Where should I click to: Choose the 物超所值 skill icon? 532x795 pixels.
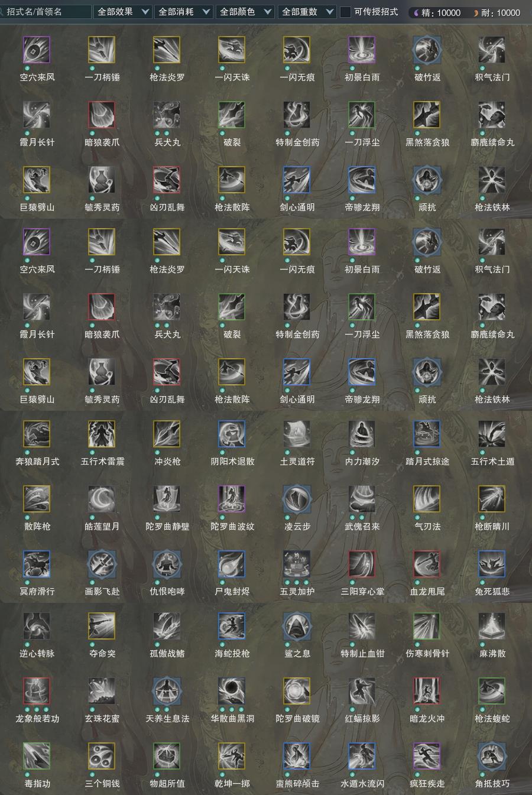(x=167, y=756)
